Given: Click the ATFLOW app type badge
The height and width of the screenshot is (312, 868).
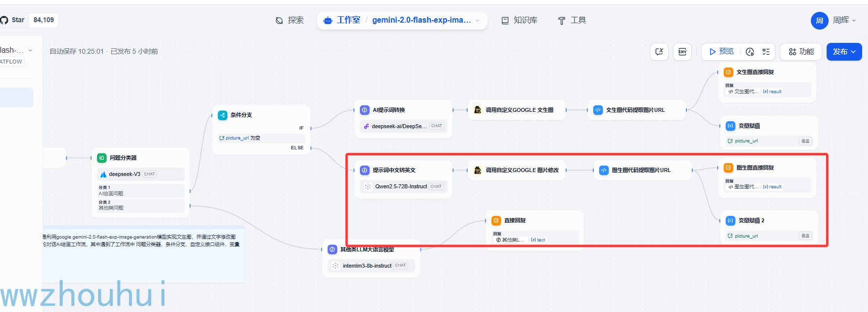Looking at the screenshot, I should (x=11, y=62).
